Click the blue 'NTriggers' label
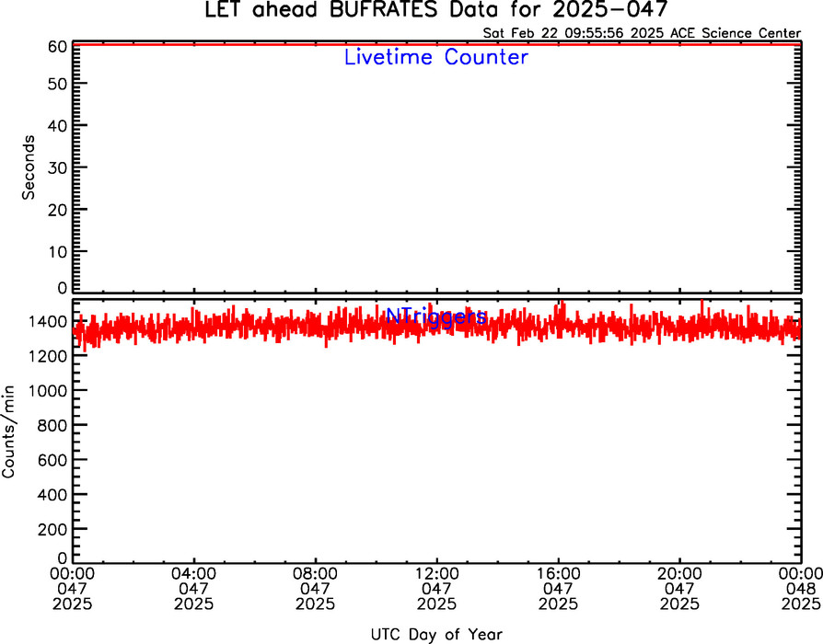The height and width of the screenshot is (644, 823). tap(436, 316)
